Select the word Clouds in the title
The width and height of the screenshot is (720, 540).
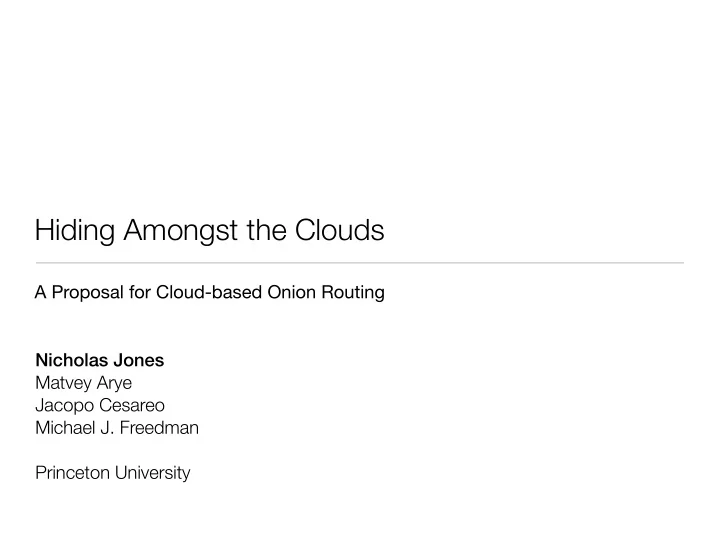point(339,230)
